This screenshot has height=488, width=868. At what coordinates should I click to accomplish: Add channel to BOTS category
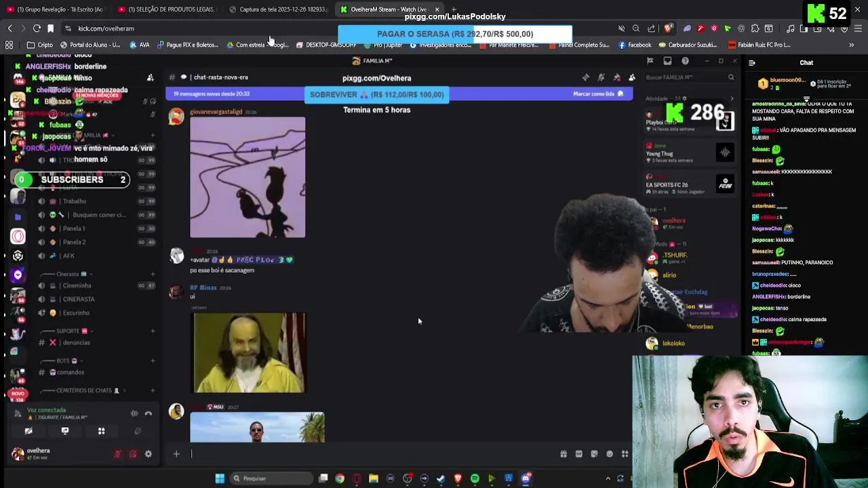(x=153, y=361)
